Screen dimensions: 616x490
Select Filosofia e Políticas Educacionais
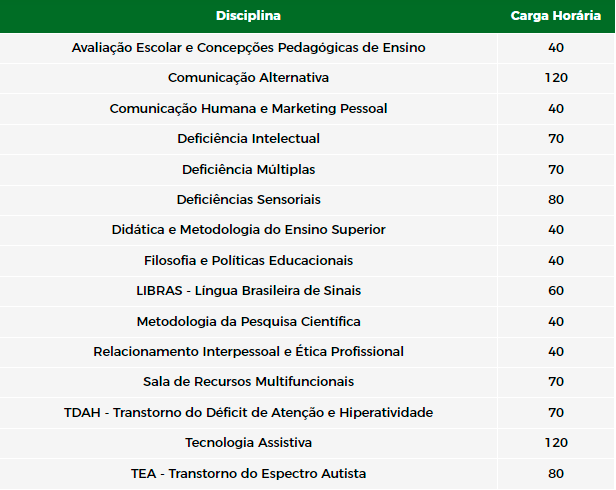(x=248, y=261)
